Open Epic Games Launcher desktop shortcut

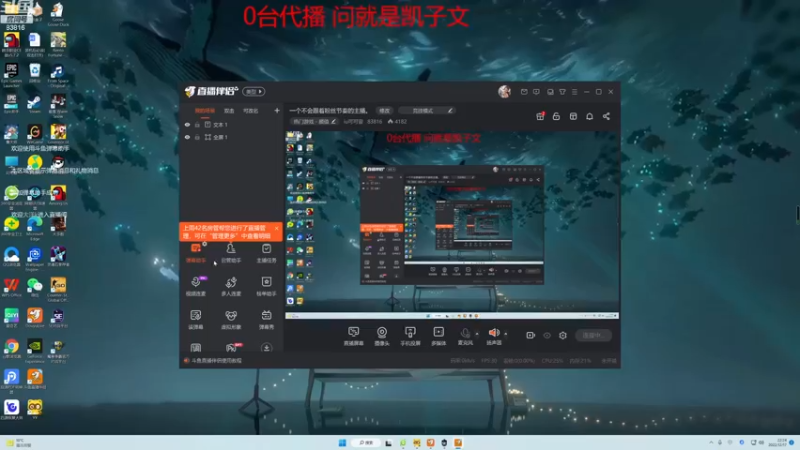(x=11, y=74)
